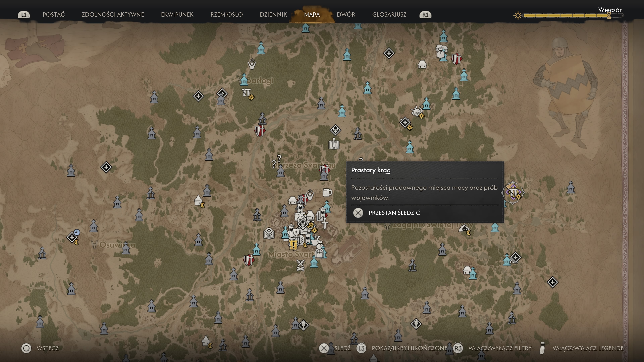Screen dimensions: 644x362
Task: Open the EKWIPUNEK tab
Action: click(x=177, y=14)
